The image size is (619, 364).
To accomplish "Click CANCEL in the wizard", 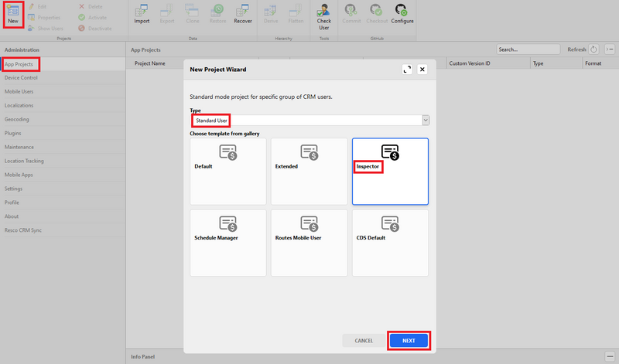I will tap(364, 340).
